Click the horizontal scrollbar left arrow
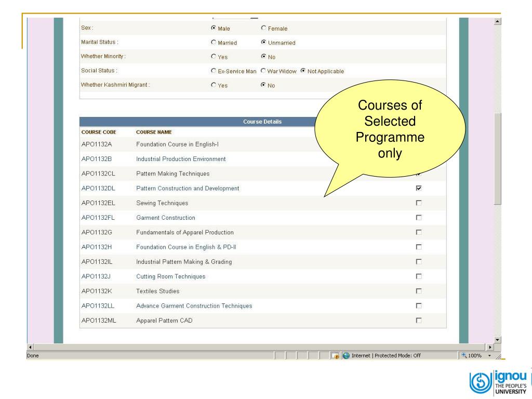The image size is (532, 399). (x=30, y=347)
